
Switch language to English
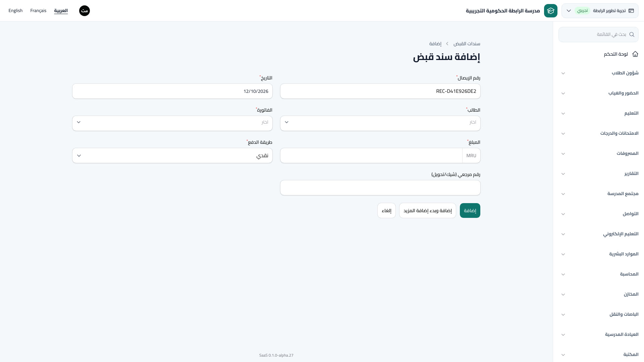(x=15, y=11)
